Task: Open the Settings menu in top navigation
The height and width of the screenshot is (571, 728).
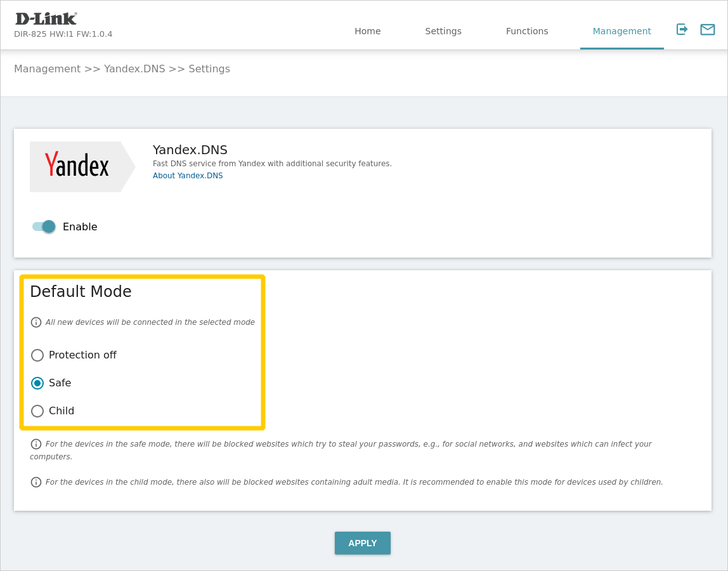Action: tap(443, 31)
